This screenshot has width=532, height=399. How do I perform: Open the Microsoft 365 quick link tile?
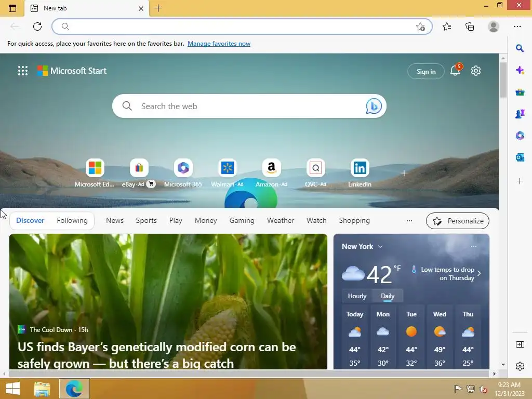183,172
